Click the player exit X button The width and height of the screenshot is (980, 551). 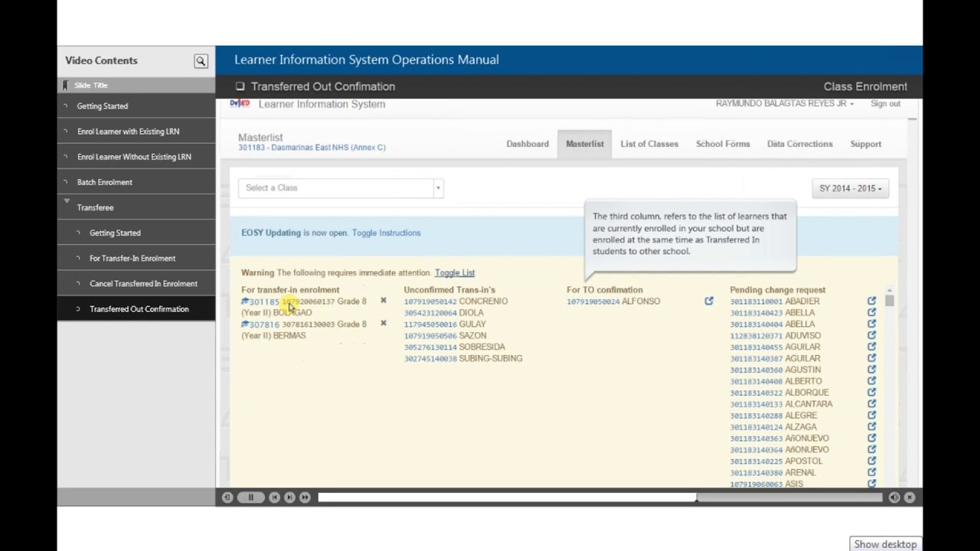[910, 497]
